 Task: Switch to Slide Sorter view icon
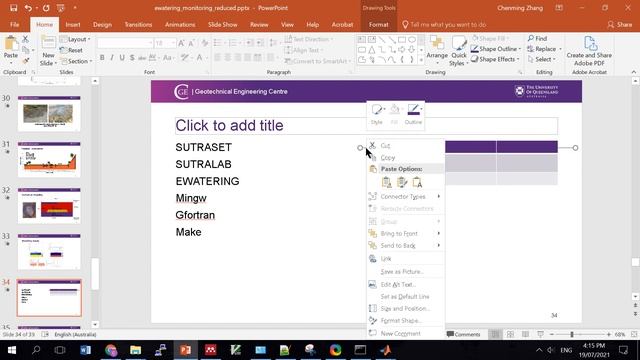pyautogui.click(x=510, y=334)
